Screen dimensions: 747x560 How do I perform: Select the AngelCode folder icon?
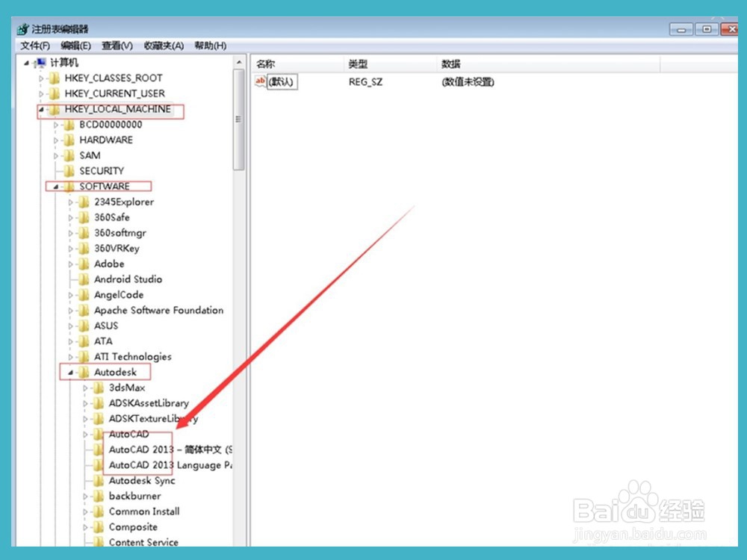84,295
